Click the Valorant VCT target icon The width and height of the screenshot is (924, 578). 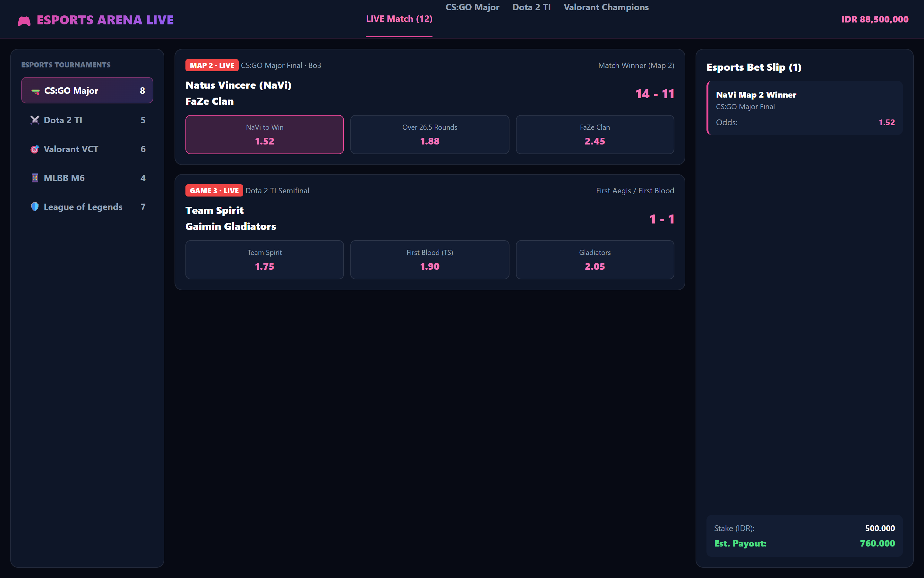tap(35, 149)
